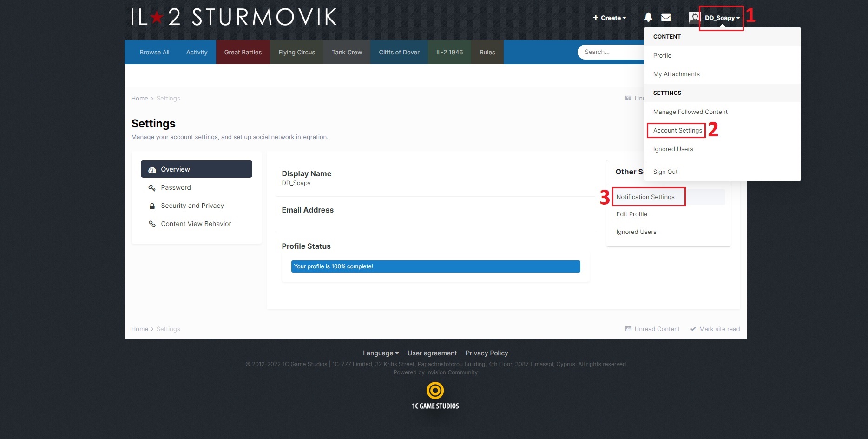The image size is (868, 439).
Task: Open the messages envelope icon
Action: [x=666, y=18]
